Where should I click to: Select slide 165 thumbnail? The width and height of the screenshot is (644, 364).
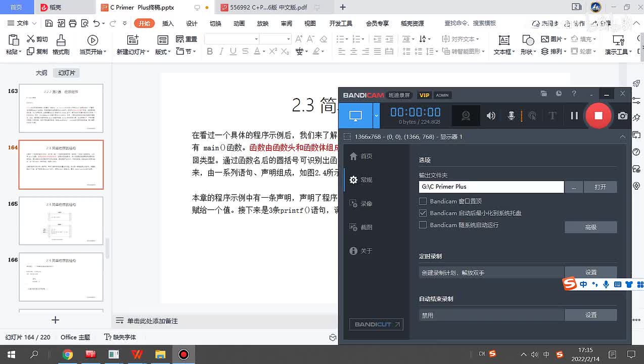pos(61,221)
